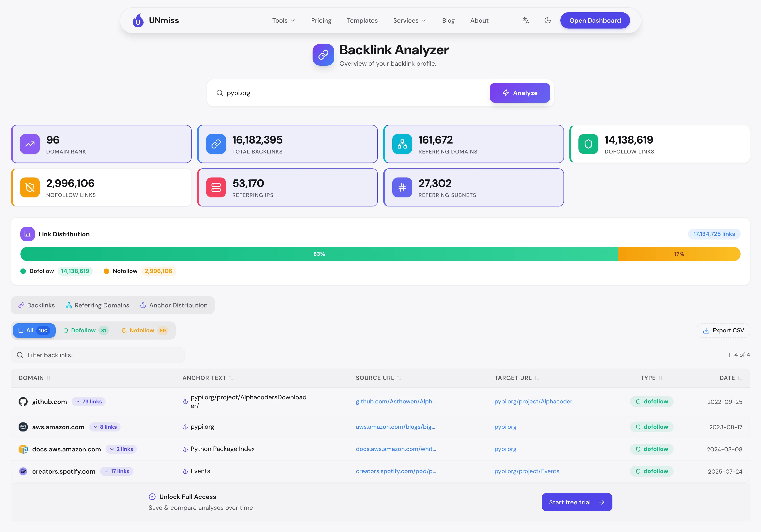Screen dimensions: 761x532
Task: Click the orange Nofollow legend dot
Action: click(x=106, y=271)
